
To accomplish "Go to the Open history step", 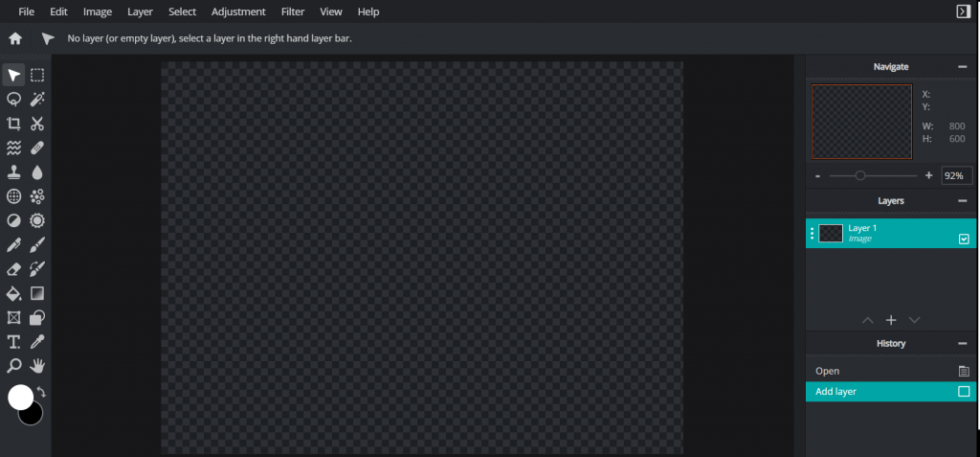I will pyautogui.click(x=828, y=371).
